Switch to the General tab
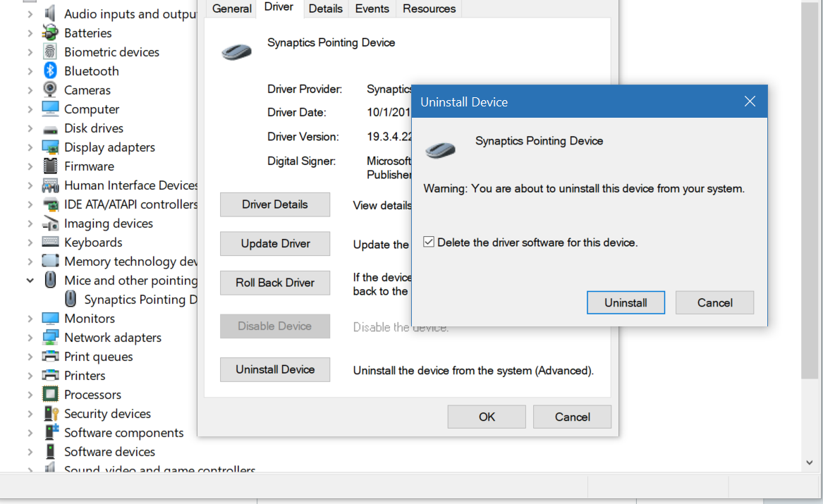Image resolution: width=823 pixels, height=504 pixels. pyautogui.click(x=231, y=9)
